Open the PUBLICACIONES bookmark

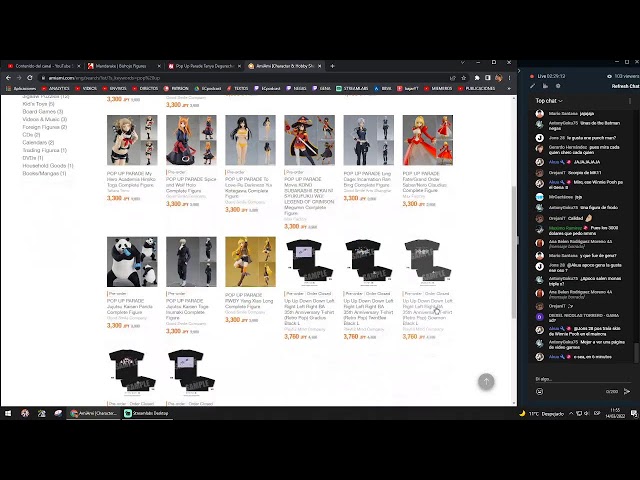[x=477, y=88]
